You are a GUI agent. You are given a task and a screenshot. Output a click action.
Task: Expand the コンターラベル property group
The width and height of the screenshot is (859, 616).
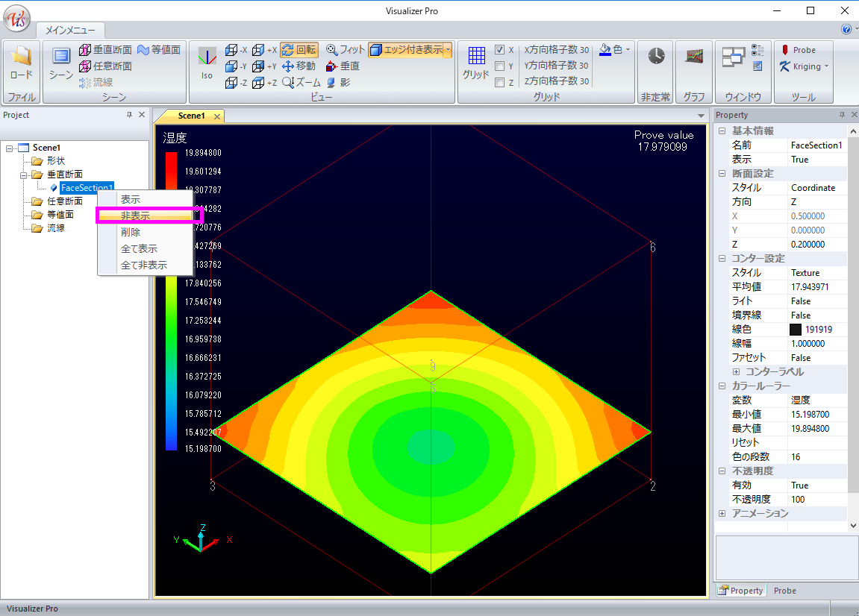736,371
